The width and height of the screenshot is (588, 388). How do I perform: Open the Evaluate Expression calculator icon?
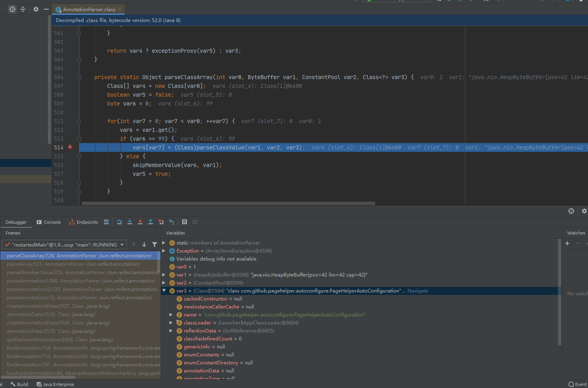185,222
